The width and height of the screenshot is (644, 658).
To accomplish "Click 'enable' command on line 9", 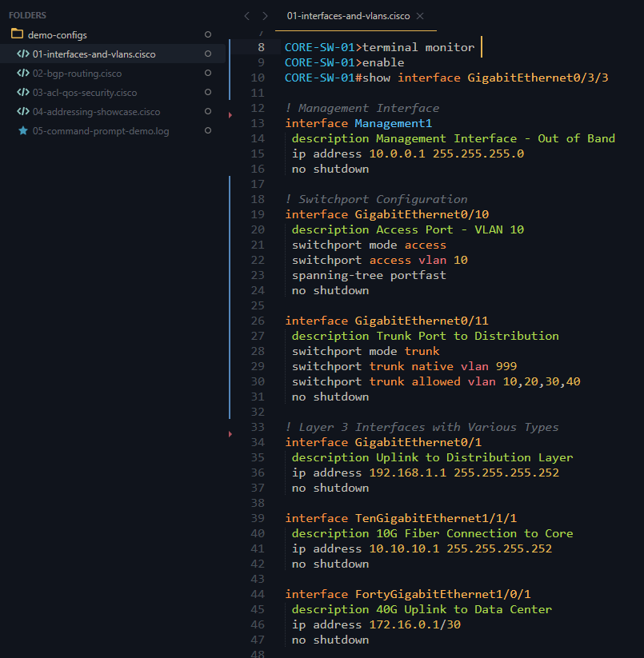I will pyautogui.click(x=383, y=62).
